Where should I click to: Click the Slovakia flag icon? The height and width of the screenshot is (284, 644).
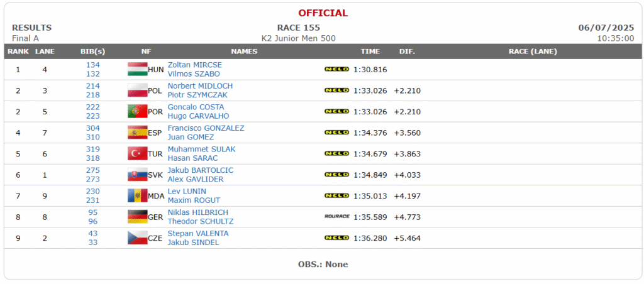click(137, 175)
